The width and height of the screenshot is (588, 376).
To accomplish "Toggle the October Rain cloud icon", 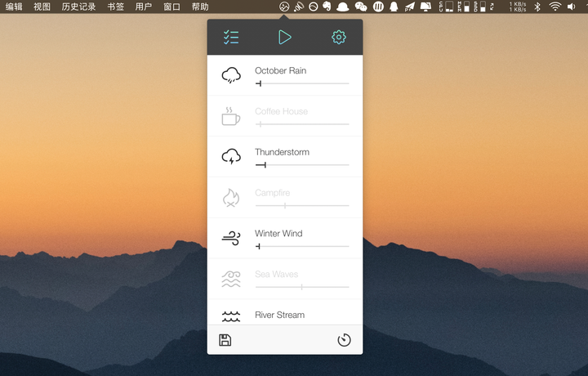I will [231, 75].
